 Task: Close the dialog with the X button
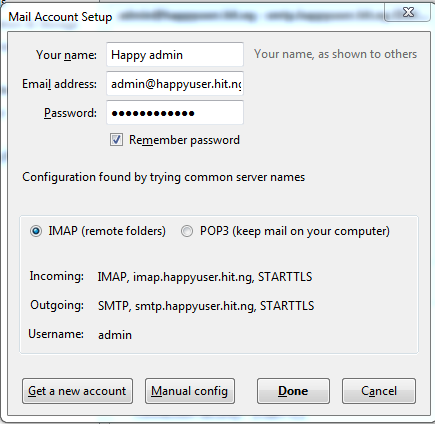[407, 13]
